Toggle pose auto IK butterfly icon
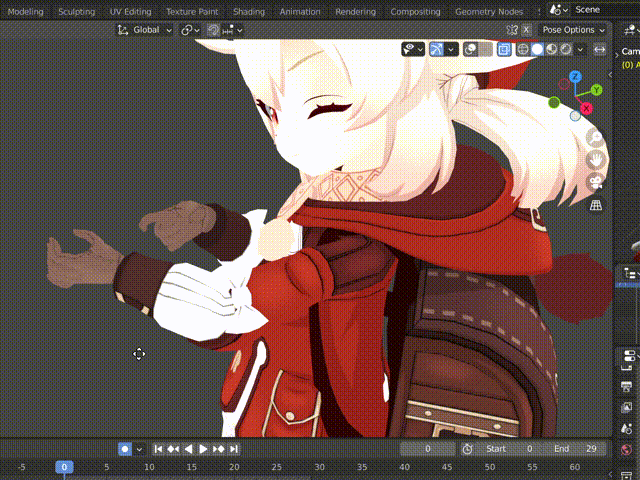 click(x=512, y=30)
